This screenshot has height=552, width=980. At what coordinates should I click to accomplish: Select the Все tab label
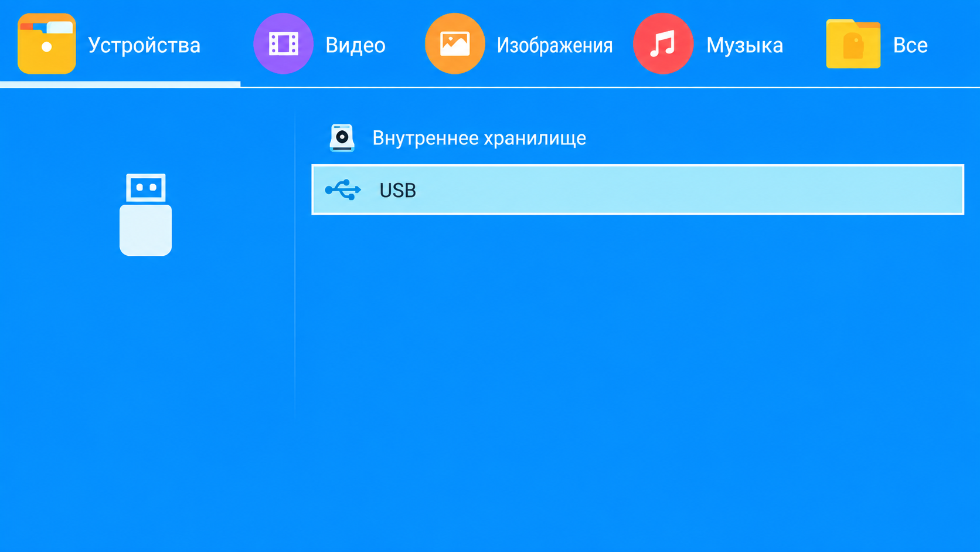[910, 45]
